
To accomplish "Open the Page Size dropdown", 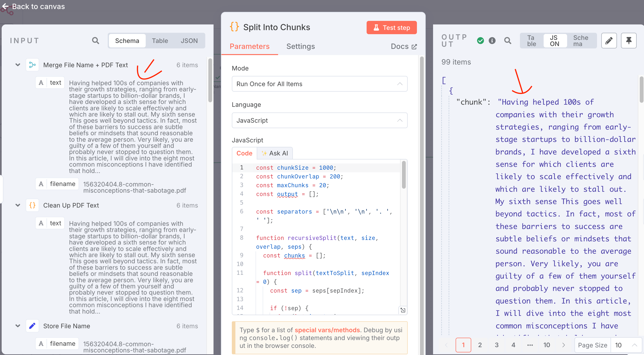I will (626, 345).
